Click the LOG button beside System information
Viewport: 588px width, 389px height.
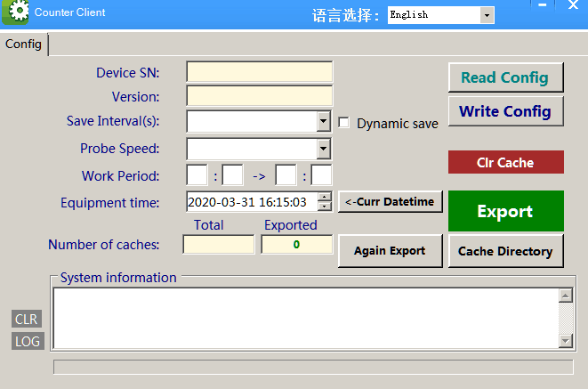(x=28, y=341)
